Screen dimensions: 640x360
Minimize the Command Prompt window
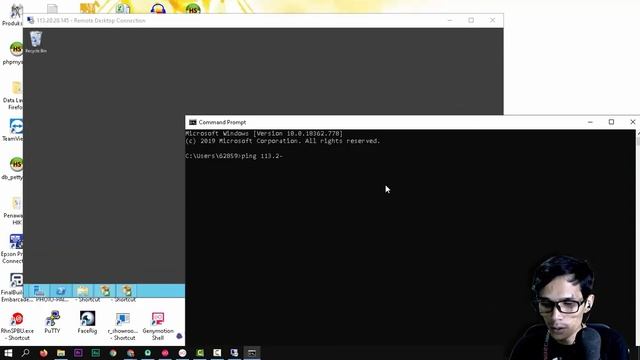coord(590,122)
